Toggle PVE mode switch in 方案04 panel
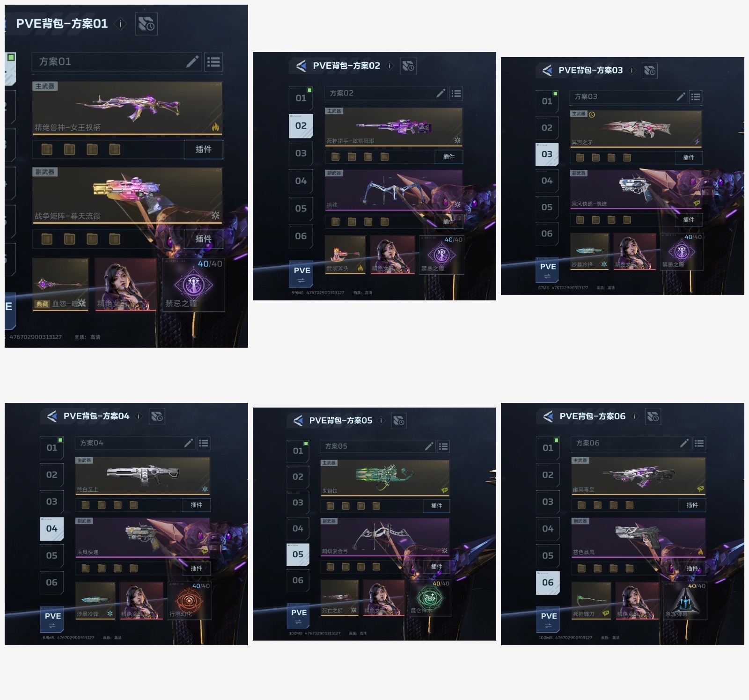The height and width of the screenshot is (700, 749). pos(52,620)
